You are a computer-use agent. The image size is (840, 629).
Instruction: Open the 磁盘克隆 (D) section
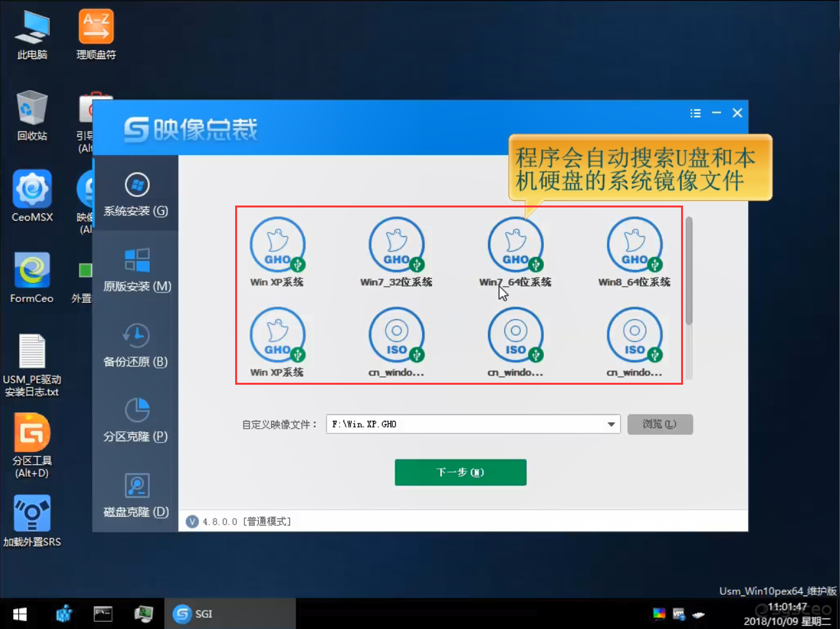pos(136,495)
